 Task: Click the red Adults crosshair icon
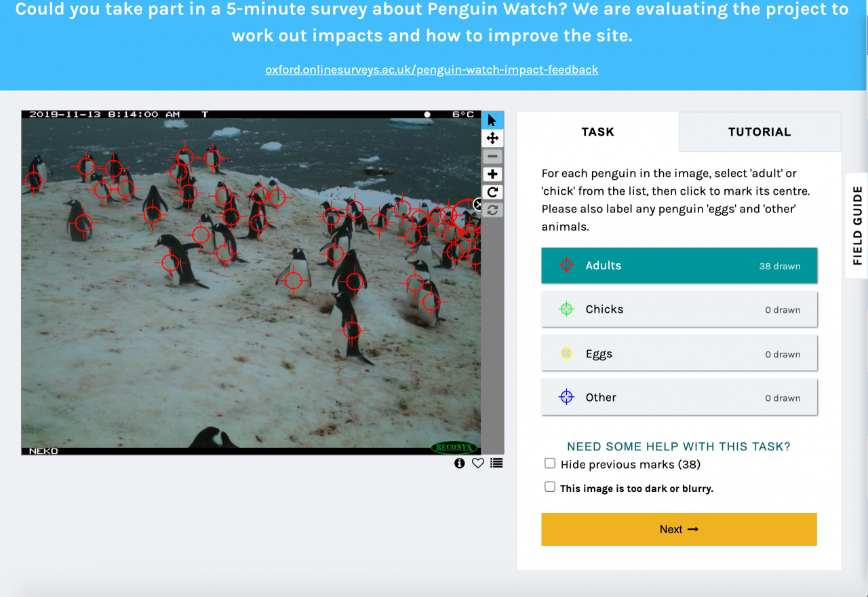click(566, 265)
